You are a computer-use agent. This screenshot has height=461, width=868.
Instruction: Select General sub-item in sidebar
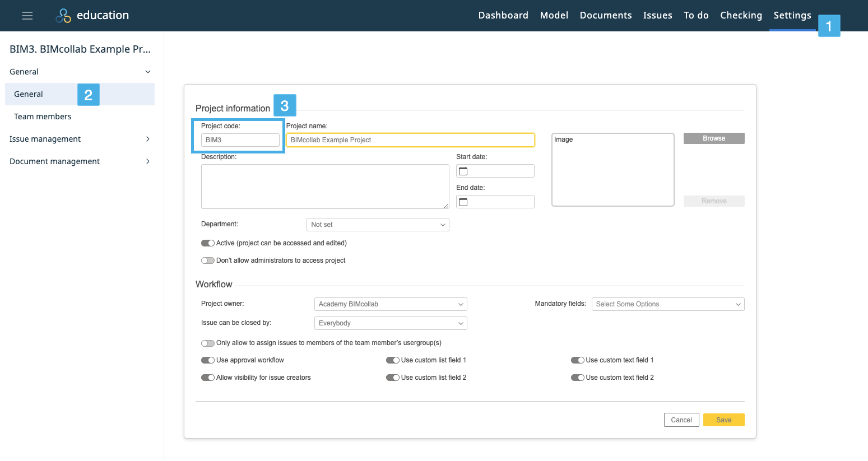pos(80,94)
